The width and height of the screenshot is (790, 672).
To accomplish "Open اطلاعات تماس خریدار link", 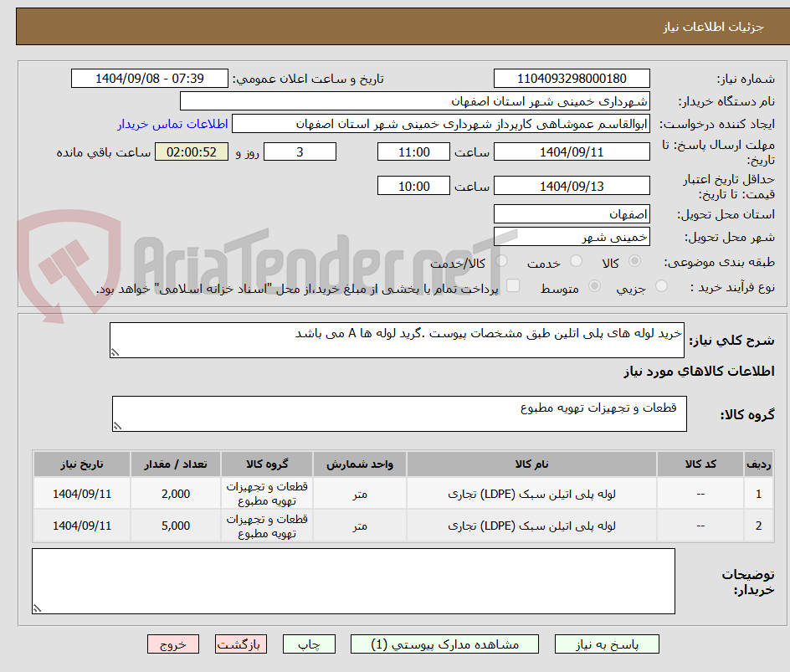I will [172, 124].
